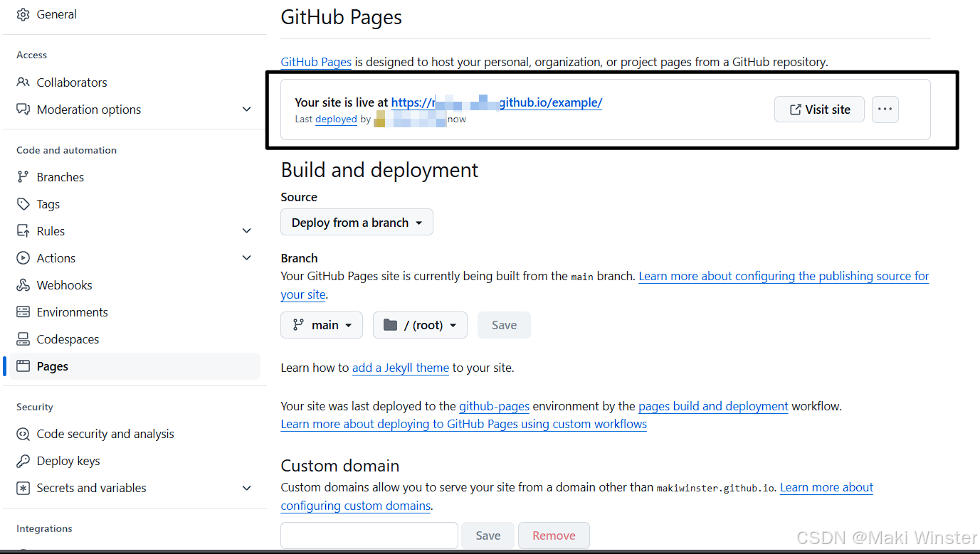Click the external-link icon in Visit site
Image resolution: width=980 pixels, height=554 pixels.
coord(796,110)
